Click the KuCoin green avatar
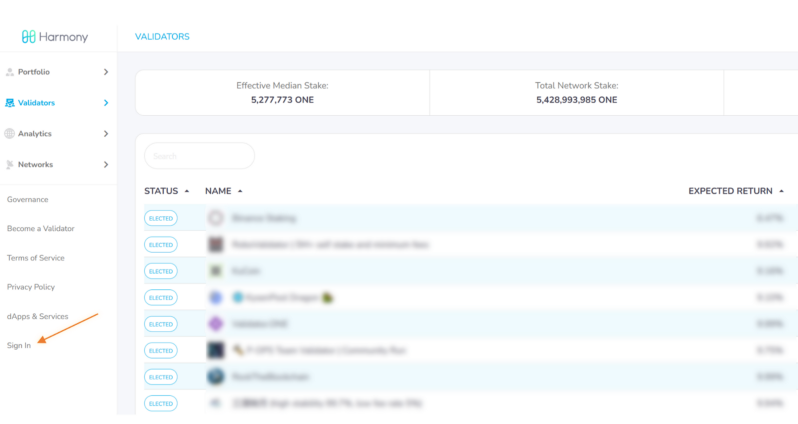 (x=216, y=271)
